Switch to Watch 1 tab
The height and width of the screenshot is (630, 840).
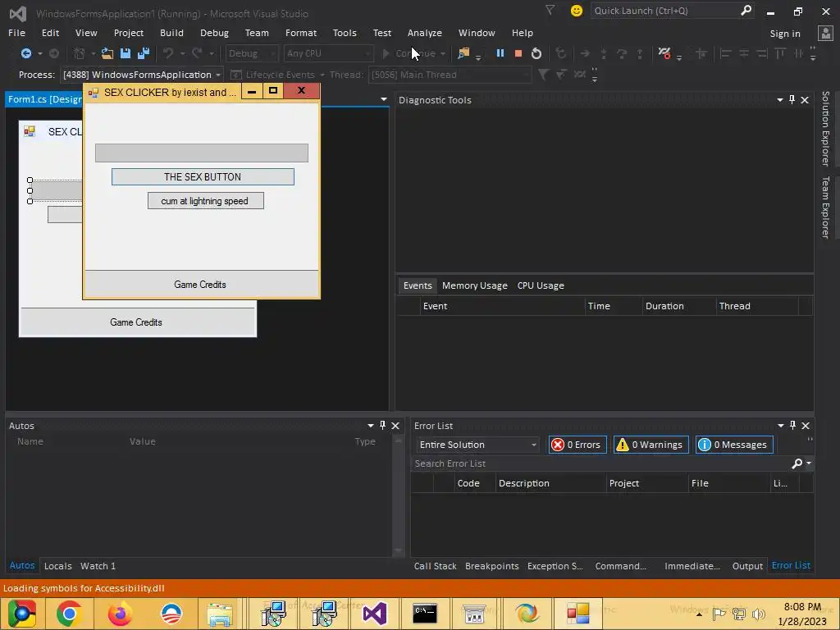(98, 566)
